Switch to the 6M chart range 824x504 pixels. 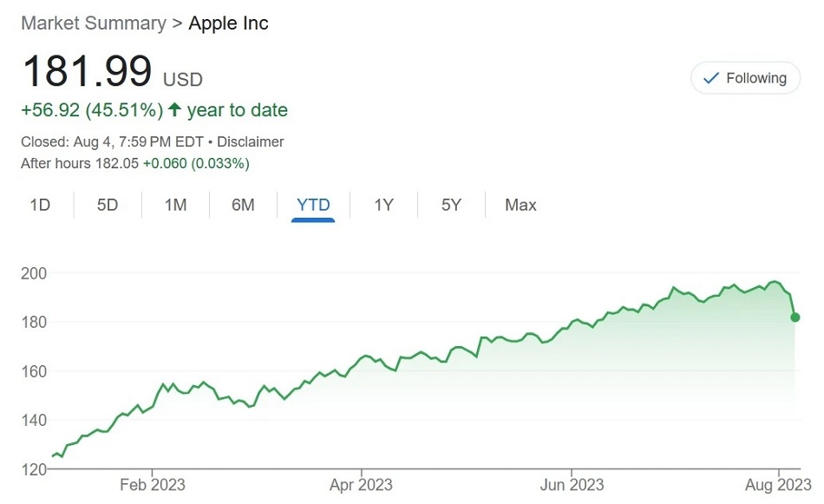[x=243, y=205]
